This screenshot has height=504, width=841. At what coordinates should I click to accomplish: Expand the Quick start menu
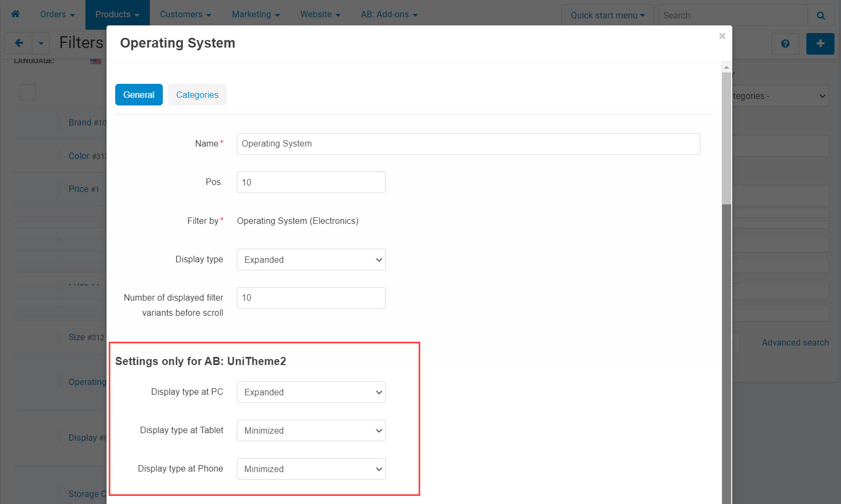coord(608,15)
